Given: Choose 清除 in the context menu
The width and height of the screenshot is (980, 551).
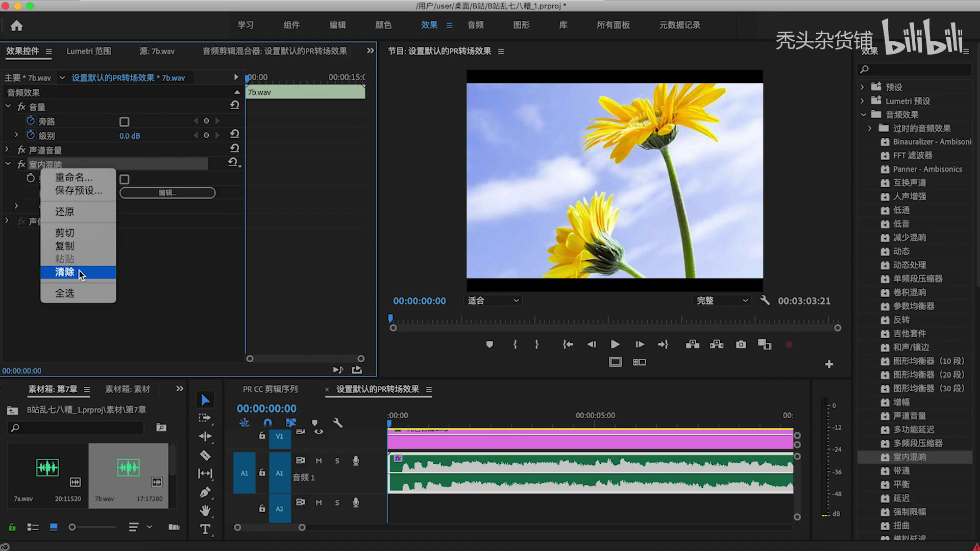Looking at the screenshot, I should (x=65, y=272).
